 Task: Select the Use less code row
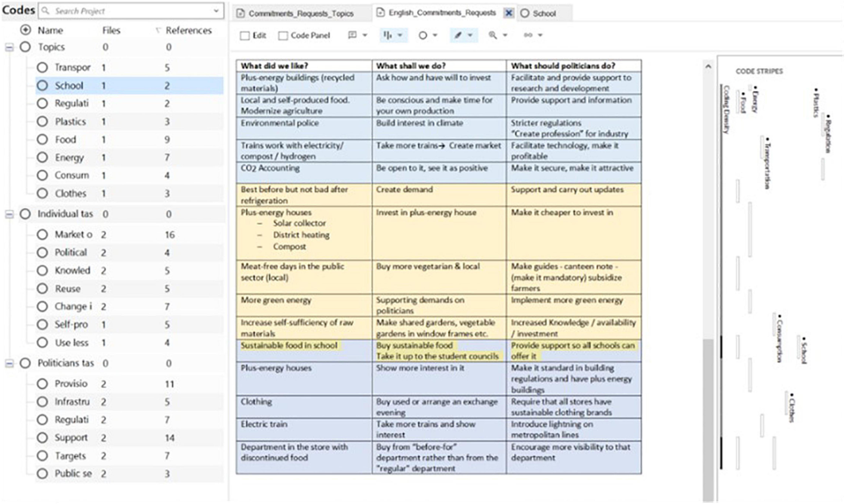click(129, 342)
